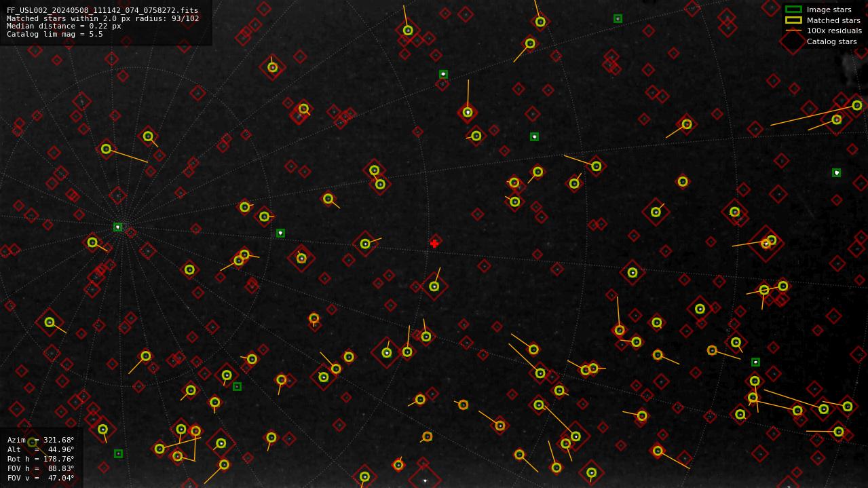
Task: Click the green Image stars legend square
Action: (793, 10)
